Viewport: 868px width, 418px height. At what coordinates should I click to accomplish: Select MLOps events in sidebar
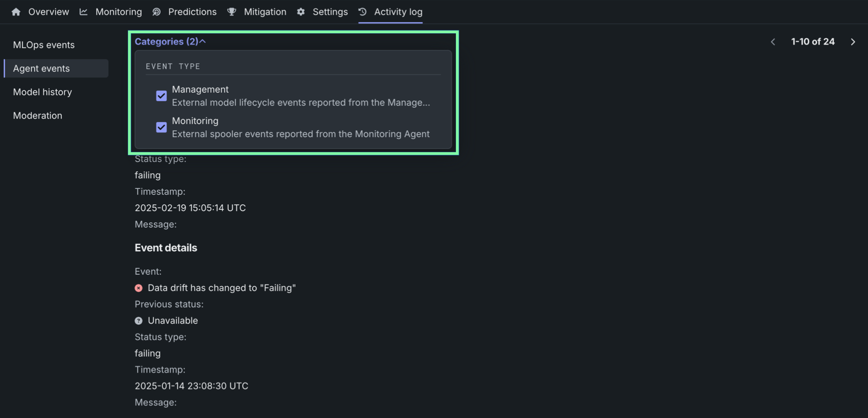44,45
